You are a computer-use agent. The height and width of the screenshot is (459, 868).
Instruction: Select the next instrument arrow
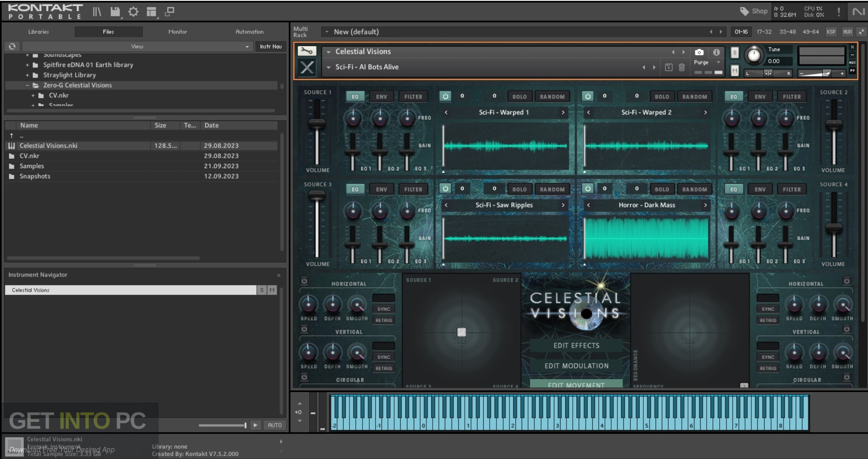click(x=684, y=52)
